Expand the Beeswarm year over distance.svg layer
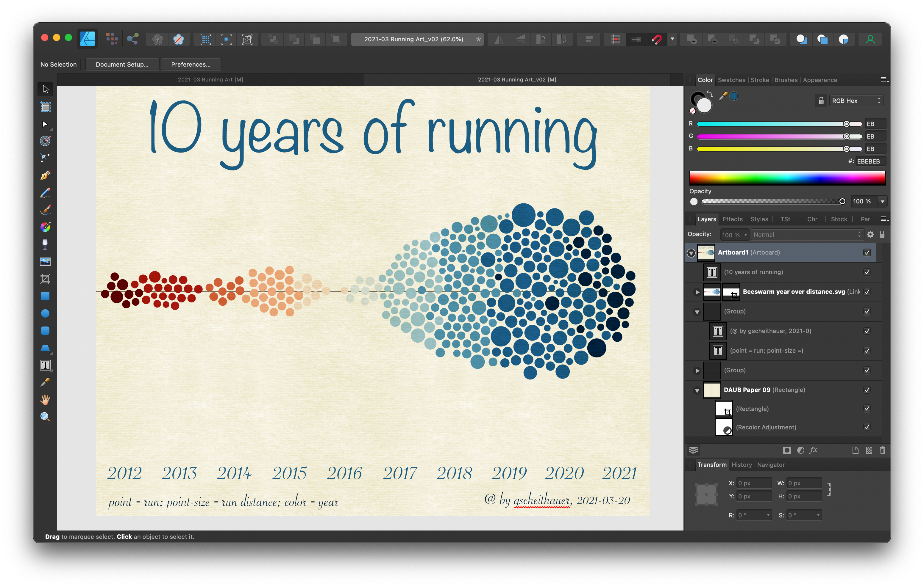 697,292
